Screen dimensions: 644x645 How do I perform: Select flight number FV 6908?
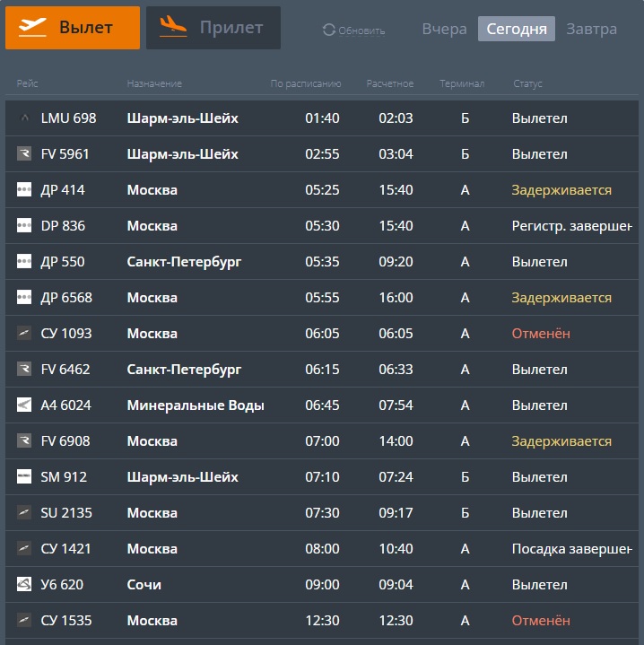[x=65, y=441]
